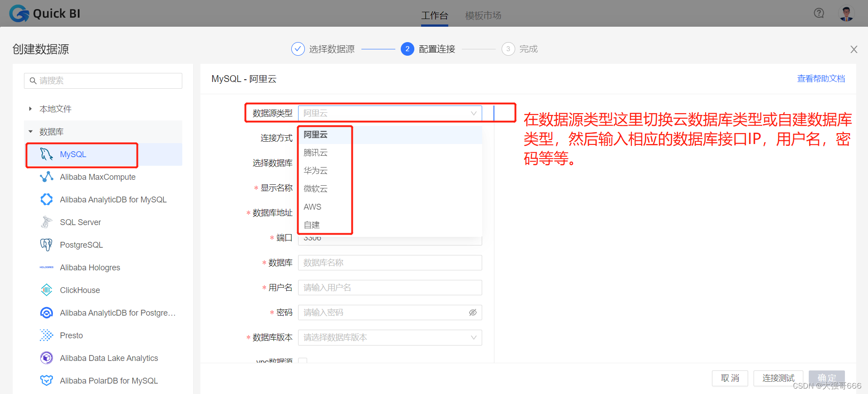Open the 查看帮助文档 link
This screenshot has width=868, height=394.
point(821,79)
